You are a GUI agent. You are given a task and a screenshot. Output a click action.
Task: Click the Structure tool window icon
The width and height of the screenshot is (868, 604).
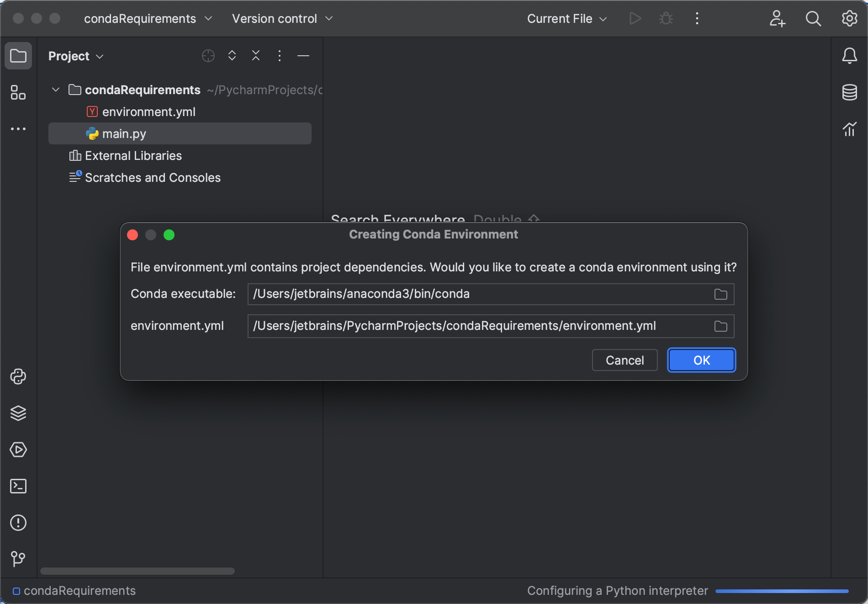pos(18,93)
